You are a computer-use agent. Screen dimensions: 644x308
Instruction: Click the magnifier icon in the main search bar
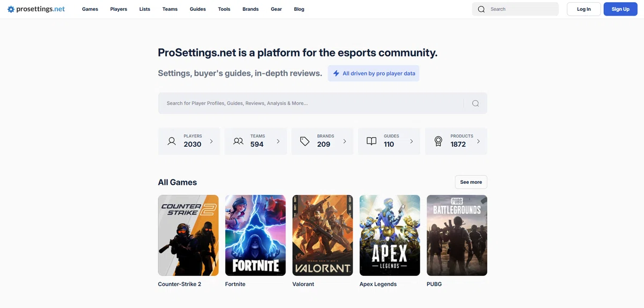click(475, 103)
